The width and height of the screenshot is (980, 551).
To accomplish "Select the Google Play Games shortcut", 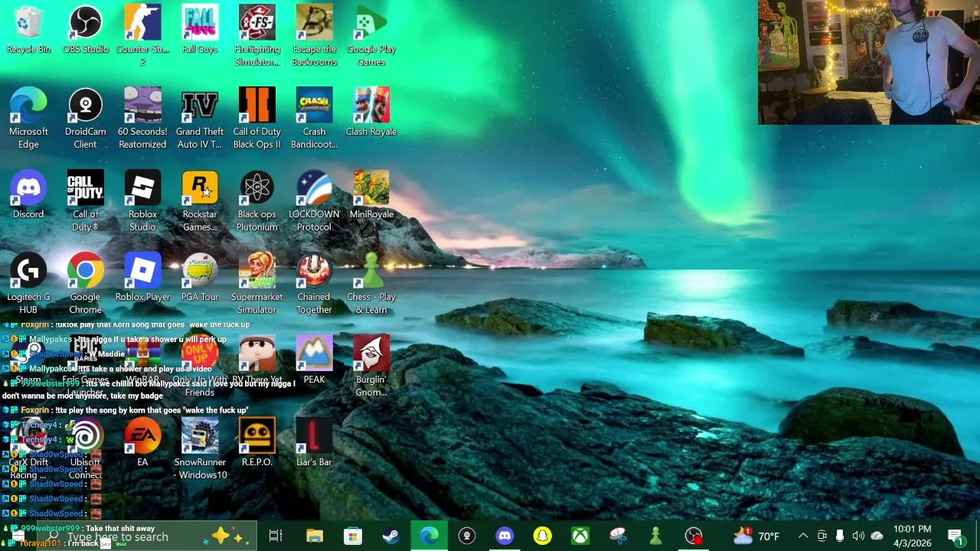I will pyautogui.click(x=371, y=36).
